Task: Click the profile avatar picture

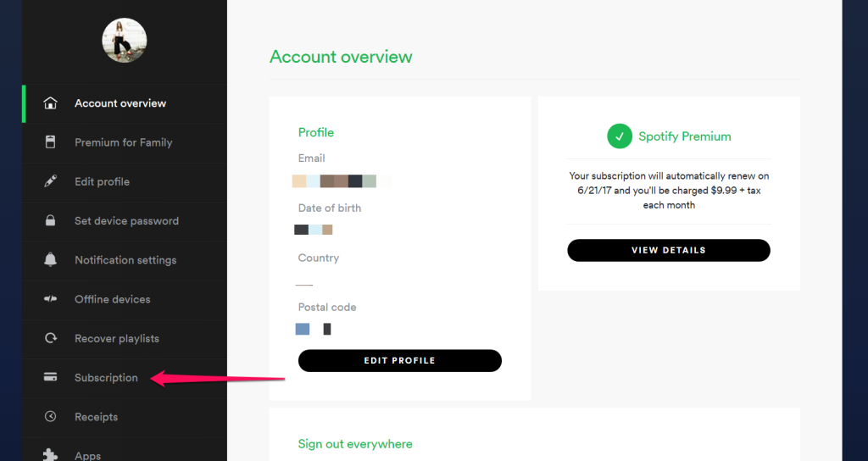Action: 125,40
